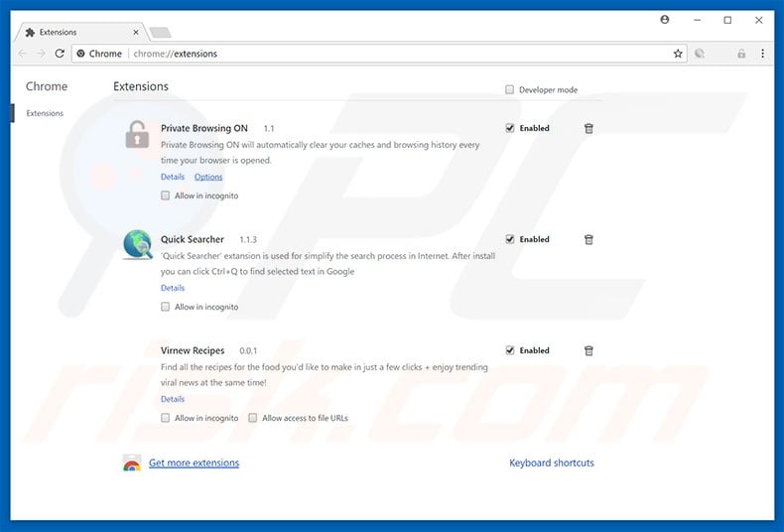Remove Private Browsing ON via its trash icon

pos(588,128)
